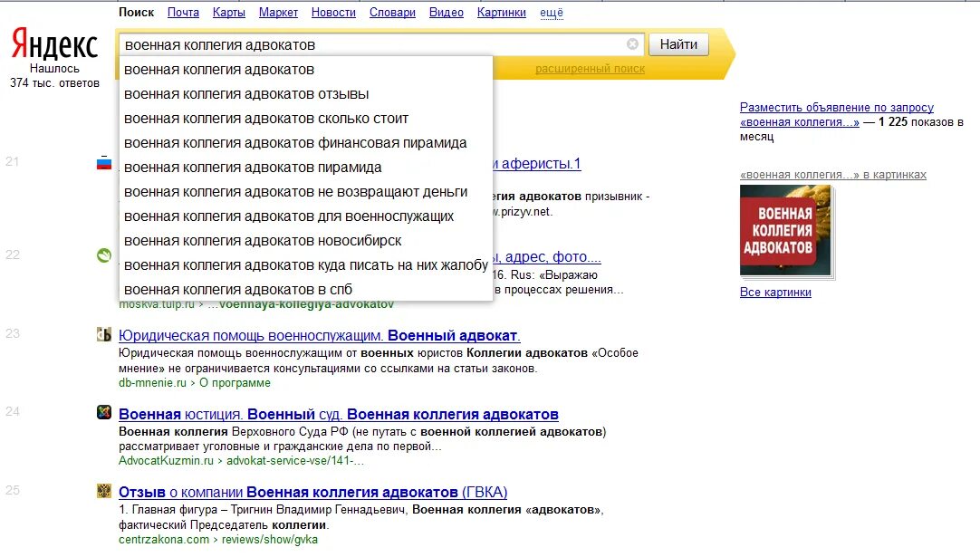Viewport: 980px width, 557px height.
Task: Open '«военная коллегия…» в картинках' link
Action: pos(833,175)
